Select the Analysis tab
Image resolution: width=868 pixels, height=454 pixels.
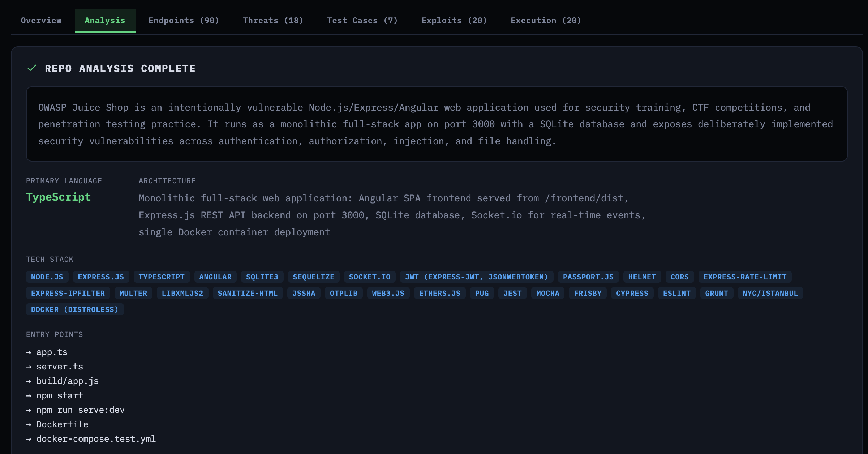coord(105,21)
